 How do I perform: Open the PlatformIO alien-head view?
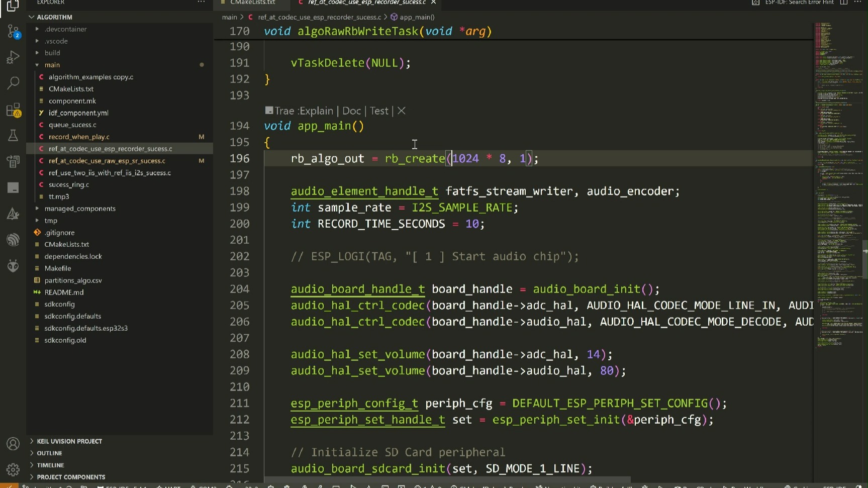pyautogui.click(x=13, y=265)
